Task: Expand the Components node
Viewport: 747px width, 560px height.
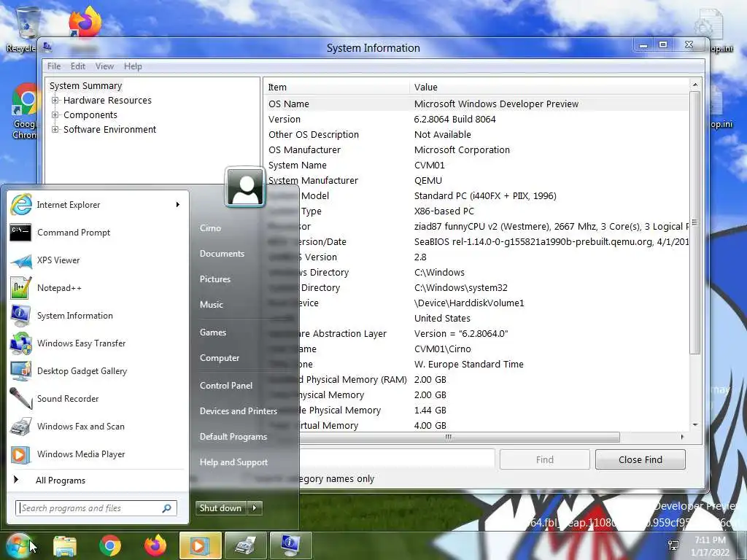Action: click(55, 114)
